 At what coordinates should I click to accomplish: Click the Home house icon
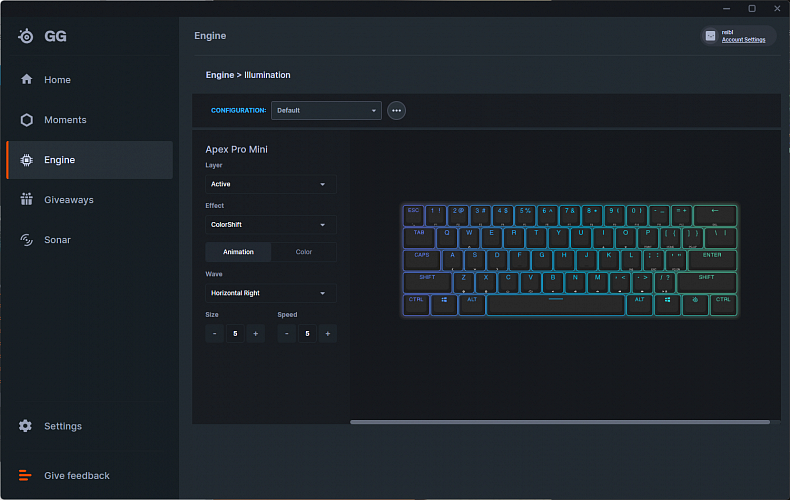(x=27, y=79)
